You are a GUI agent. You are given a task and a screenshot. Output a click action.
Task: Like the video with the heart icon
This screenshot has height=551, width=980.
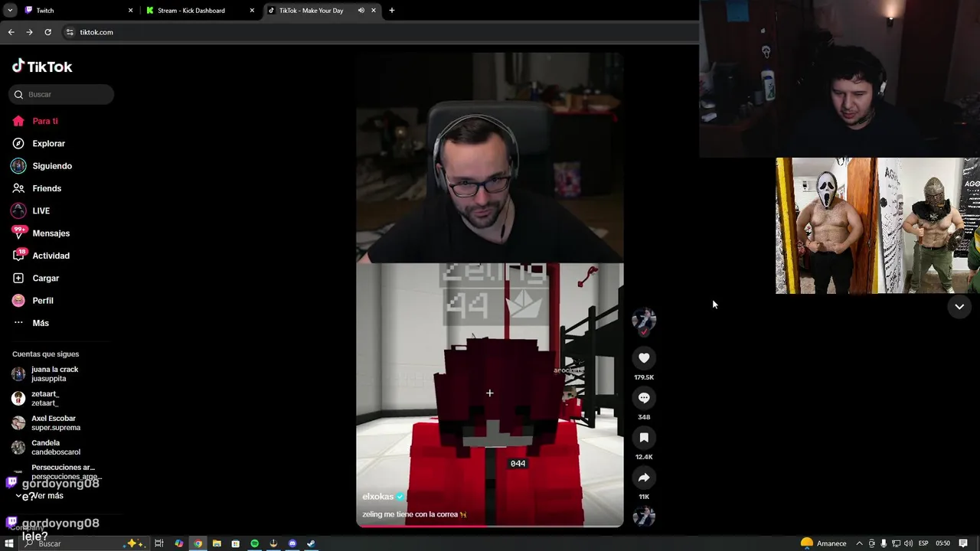644,358
